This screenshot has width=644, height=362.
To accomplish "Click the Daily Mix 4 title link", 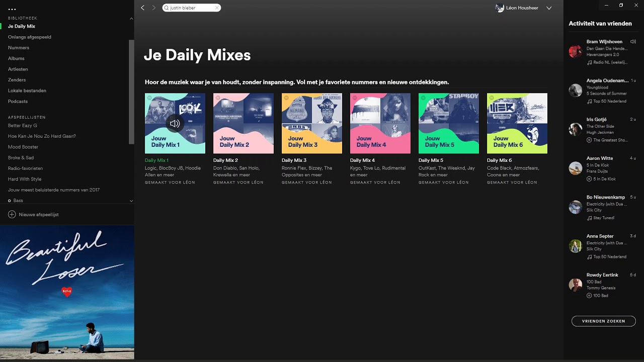I will click(x=362, y=160).
